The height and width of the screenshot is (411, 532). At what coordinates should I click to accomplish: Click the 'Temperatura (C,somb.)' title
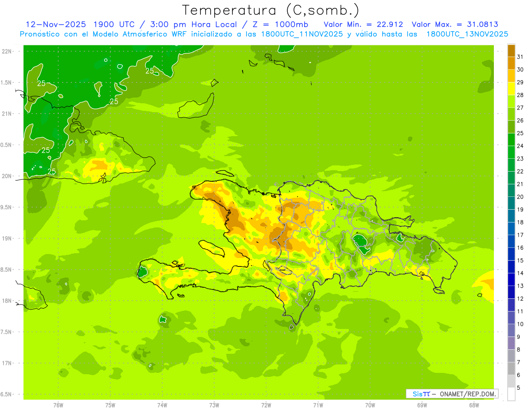tap(271, 10)
